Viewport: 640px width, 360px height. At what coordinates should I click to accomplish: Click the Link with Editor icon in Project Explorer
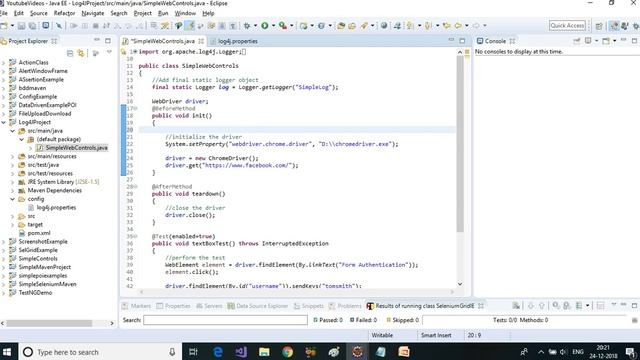pyautogui.click(x=81, y=53)
